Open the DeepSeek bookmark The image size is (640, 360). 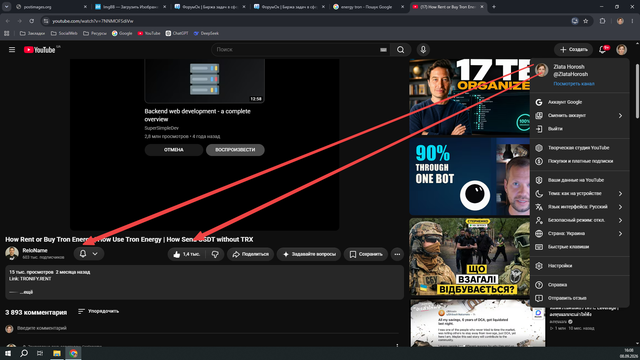tap(206, 33)
